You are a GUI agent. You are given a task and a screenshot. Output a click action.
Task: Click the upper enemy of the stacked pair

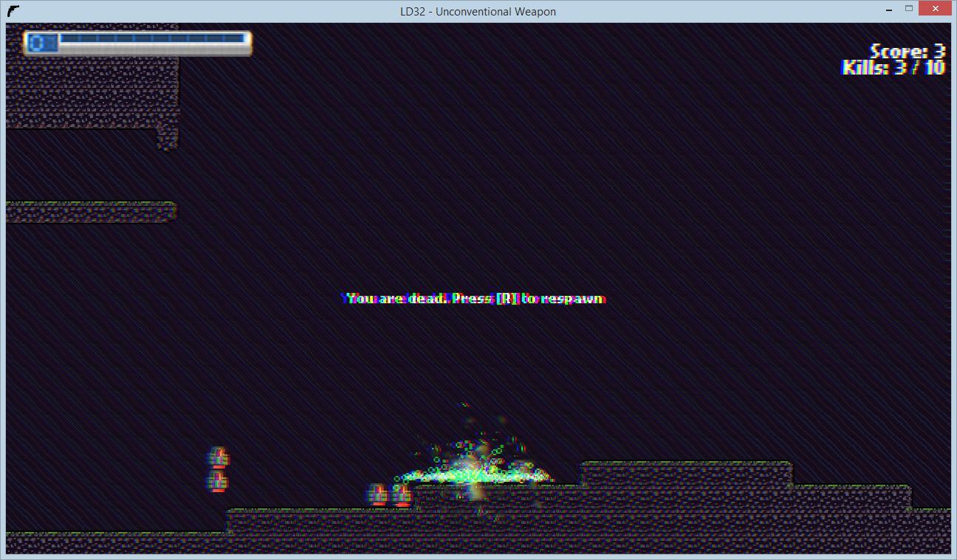coord(219,457)
